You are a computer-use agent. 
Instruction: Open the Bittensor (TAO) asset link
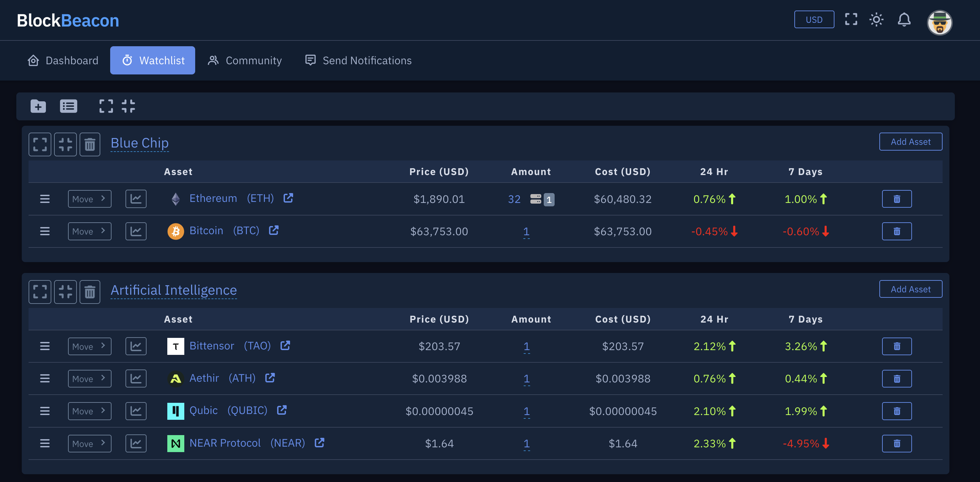(x=230, y=346)
